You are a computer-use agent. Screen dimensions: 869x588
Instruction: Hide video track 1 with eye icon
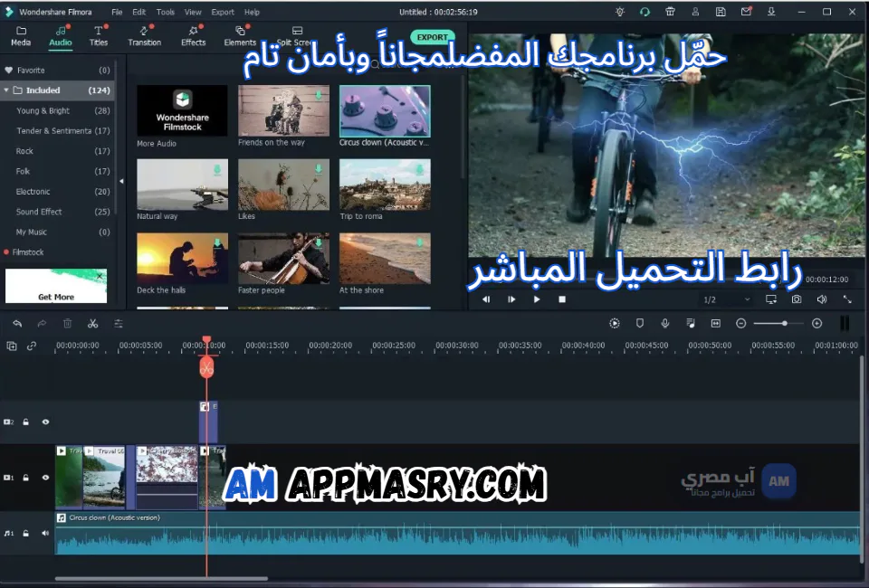(45, 478)
